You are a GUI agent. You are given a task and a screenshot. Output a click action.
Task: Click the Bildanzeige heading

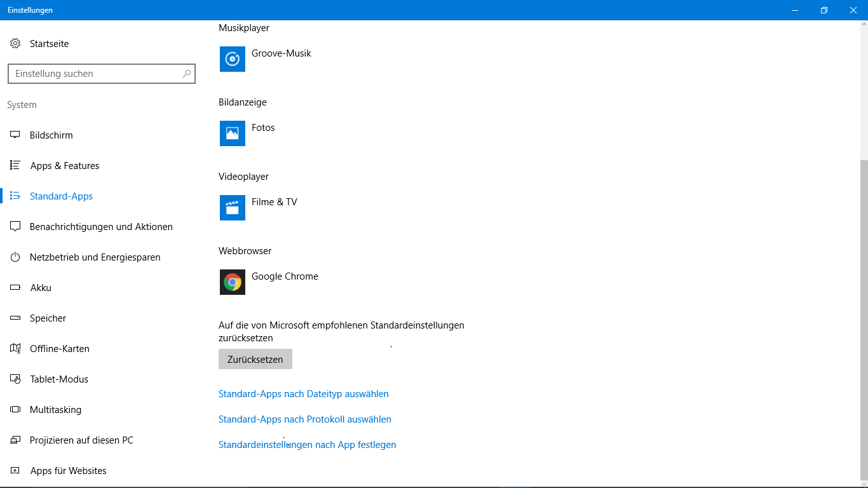point(243,102)
